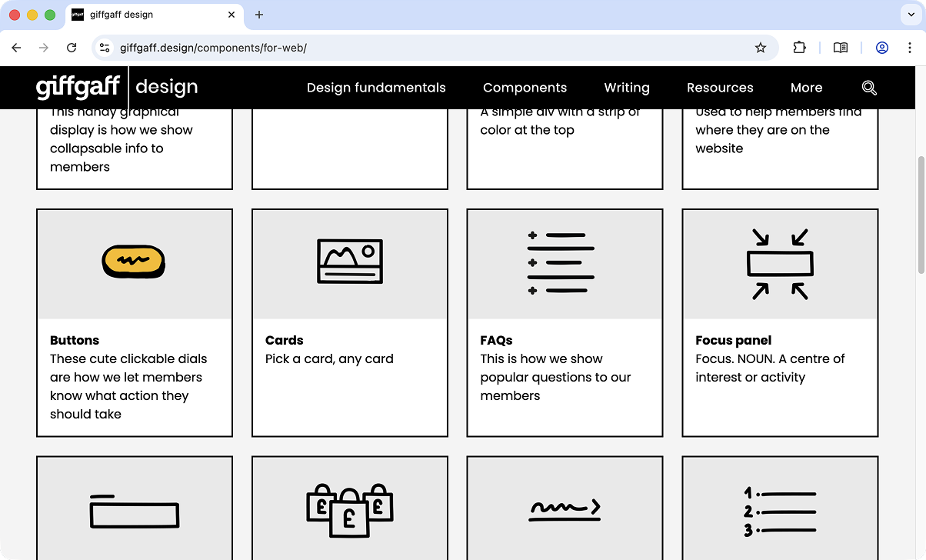Screen dimensions: 926x560
Task: Open the Resources nav item
Action: coord(720,88)
